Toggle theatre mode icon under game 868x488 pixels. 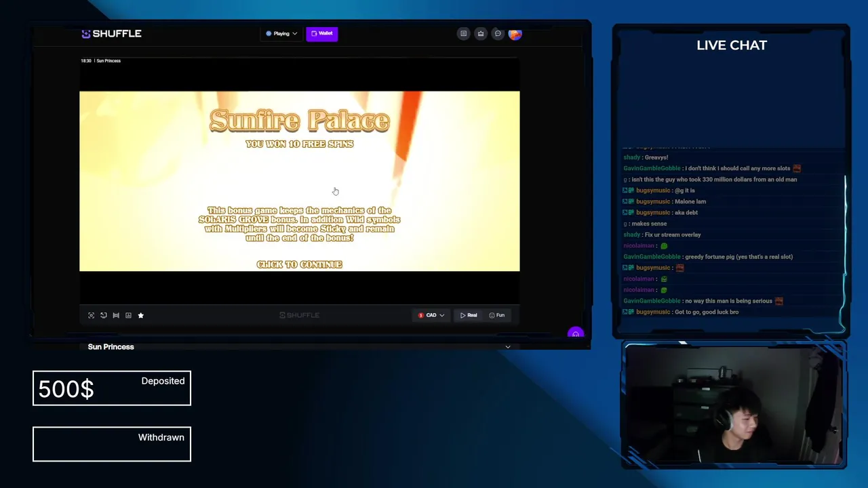point(116,315)
